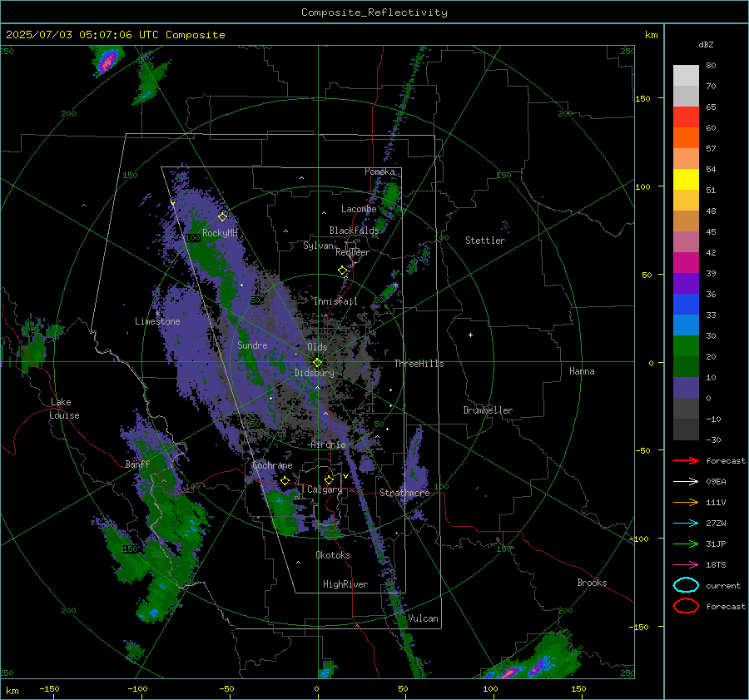Click the Vulcan city label
The width and height of the screenshot is (749, 700).
[423, 618]
